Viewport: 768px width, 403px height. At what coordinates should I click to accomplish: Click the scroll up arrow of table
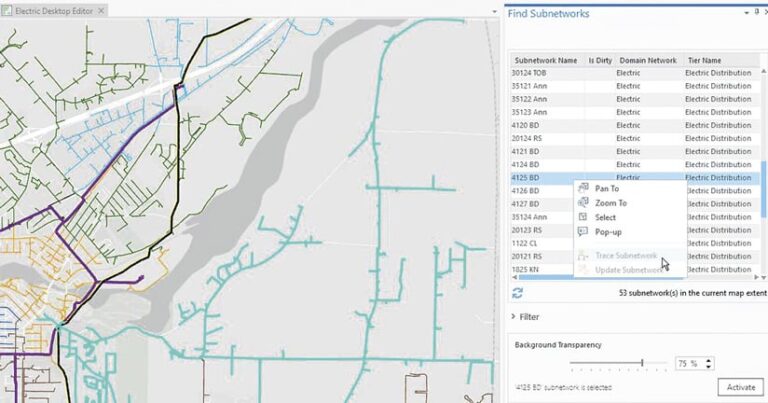click(x=763, y=71)
